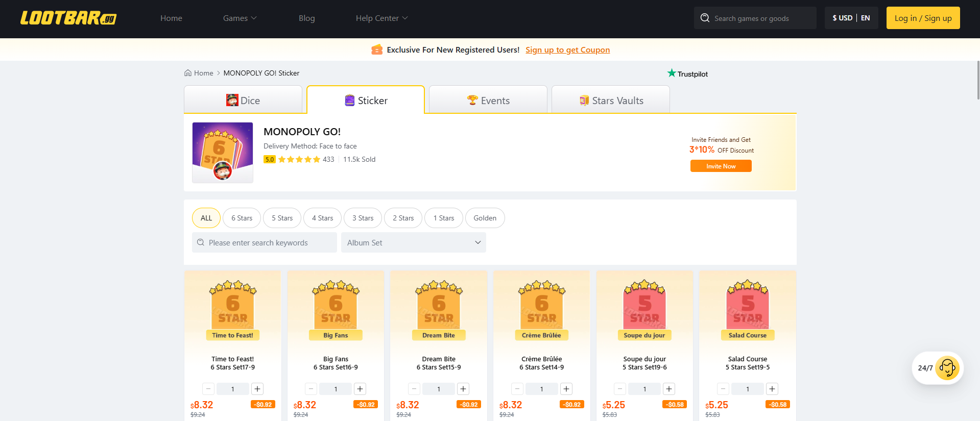Click the MONOPOLY GO! game thumbnail
Viewport: 980px width, 421px height.
point(223,152)
